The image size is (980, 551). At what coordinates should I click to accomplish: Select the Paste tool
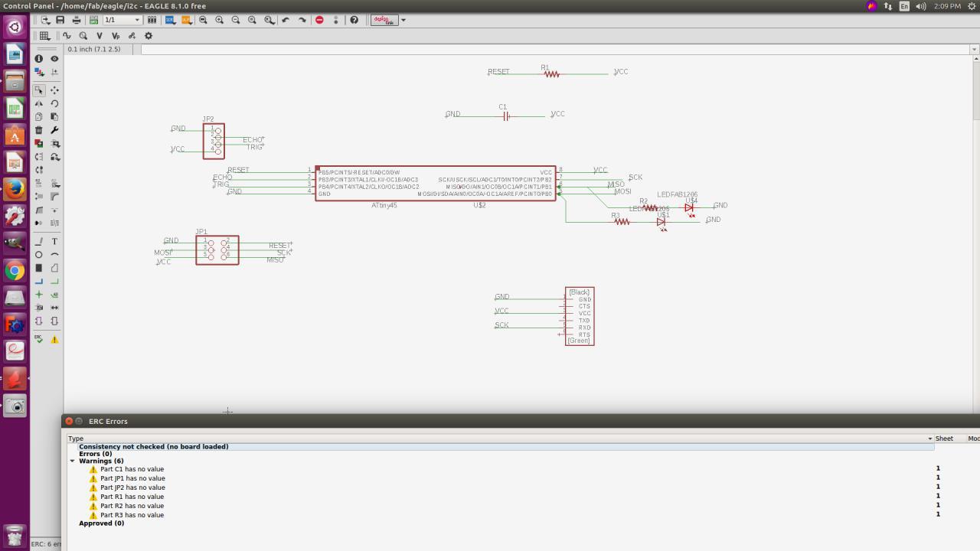(x=54, y=117)
